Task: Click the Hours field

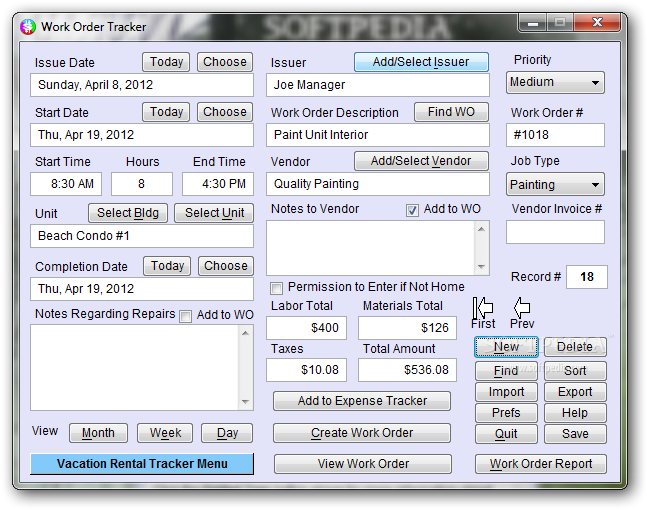Action: (142, 184)
